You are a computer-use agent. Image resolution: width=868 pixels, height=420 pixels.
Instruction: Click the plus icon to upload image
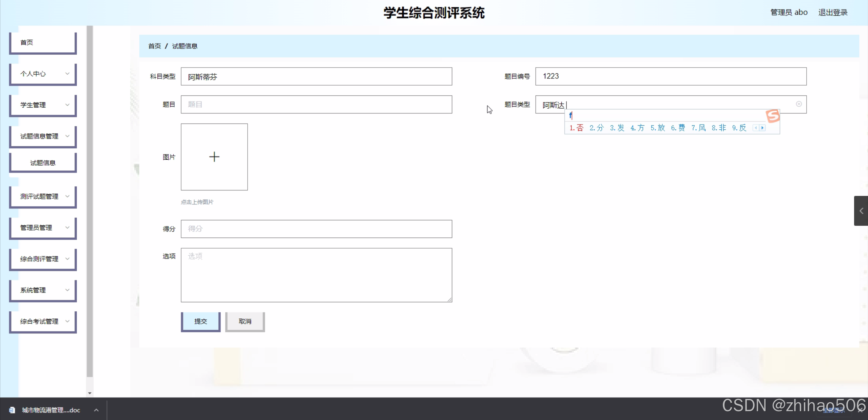(214, 157)
